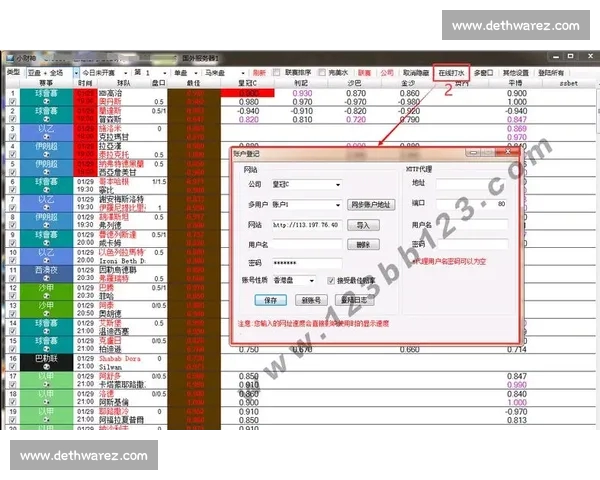Uncheck the row 1 match checkbox
Screen dimensions: 600x480
coord(13,102)
